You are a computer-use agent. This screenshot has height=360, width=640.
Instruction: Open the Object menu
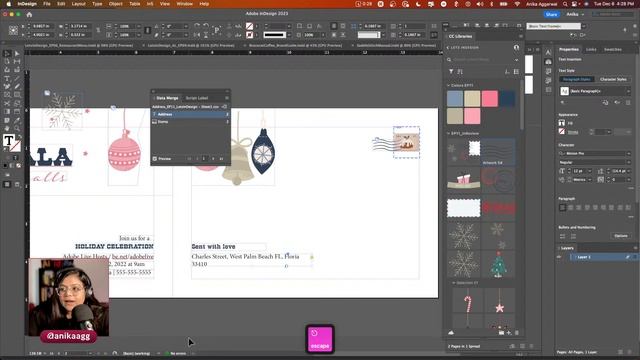pos(116,4)
